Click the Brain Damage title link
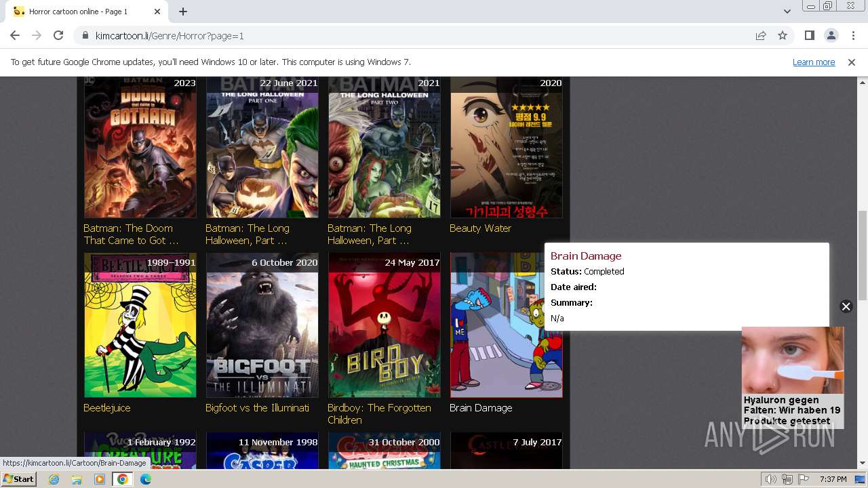Screen dimensions: 868x488 pos(481,408)
